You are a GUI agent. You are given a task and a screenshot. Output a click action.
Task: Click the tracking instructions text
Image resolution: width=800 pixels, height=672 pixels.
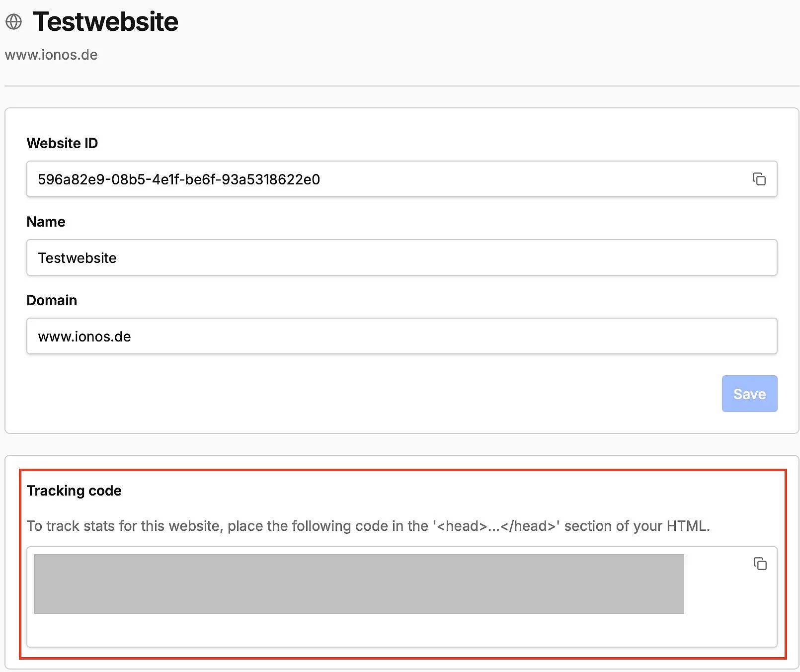pyautogui.click(x=368, y=526)
